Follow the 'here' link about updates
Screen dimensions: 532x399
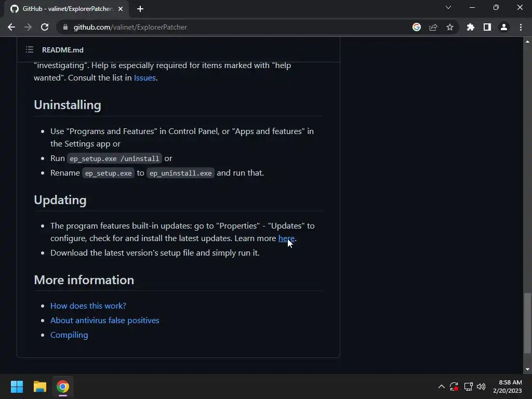pos(286,238)
